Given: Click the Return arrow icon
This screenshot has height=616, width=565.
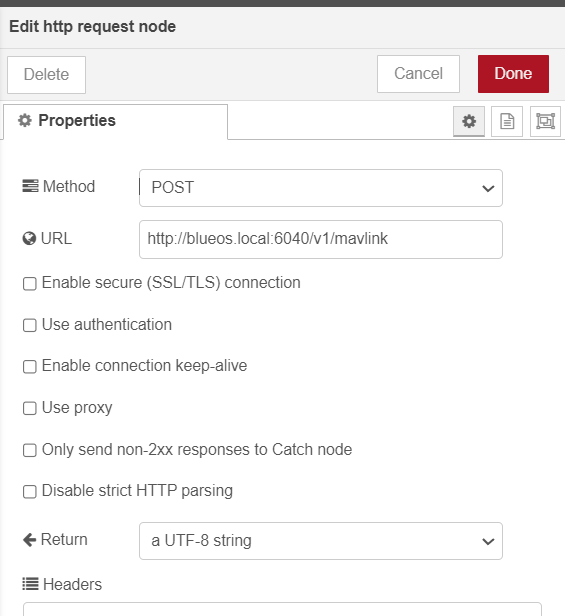Looking at the screenshot, I should (x=29, y=540).
